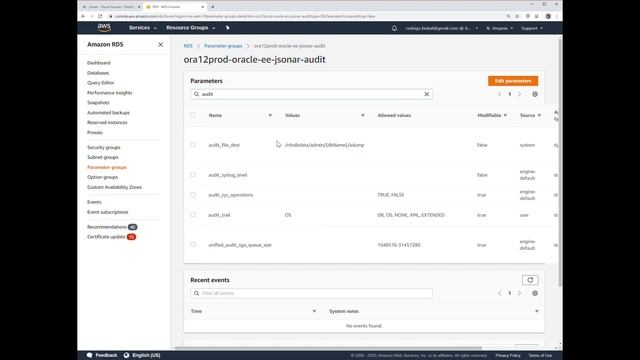
Task: Open the notifications bell
Action: pos(394,28)
